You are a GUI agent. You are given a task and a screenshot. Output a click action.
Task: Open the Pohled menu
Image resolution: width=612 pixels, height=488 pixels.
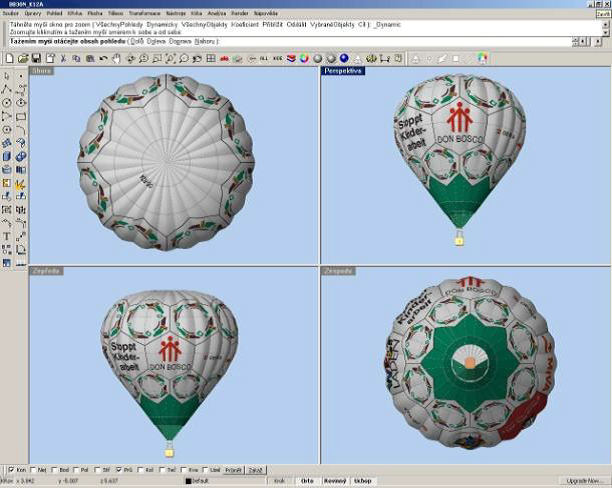point(54,13)
